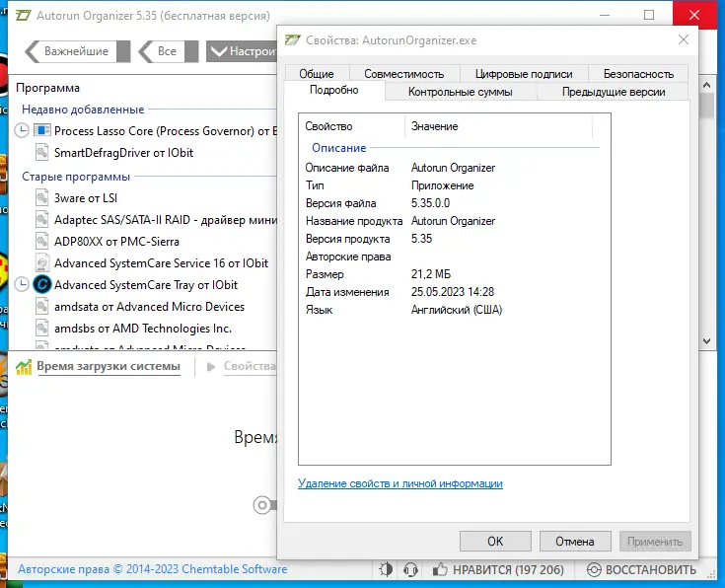The height and width of the screenshot is (588, 725).
Task: Click the amdsbs driver file icon
Action: 42,329
